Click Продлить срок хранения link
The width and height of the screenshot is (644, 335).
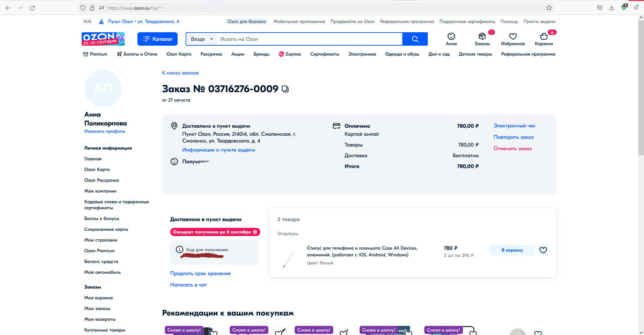pos(200,273)
